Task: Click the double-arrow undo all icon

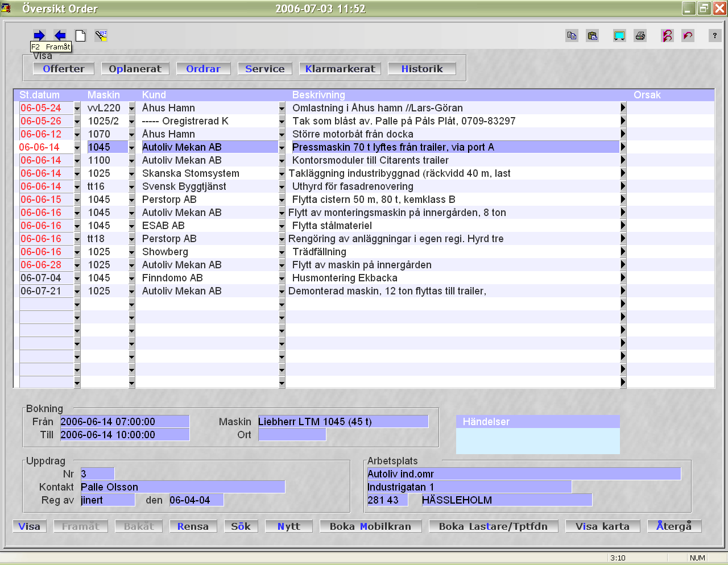Action: click(667, 36)
